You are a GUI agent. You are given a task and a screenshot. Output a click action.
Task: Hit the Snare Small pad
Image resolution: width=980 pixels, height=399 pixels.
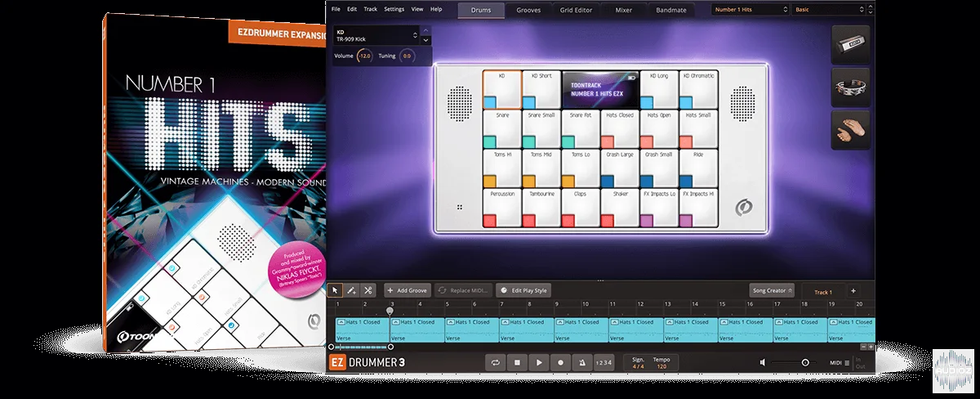tap(541, 128)
